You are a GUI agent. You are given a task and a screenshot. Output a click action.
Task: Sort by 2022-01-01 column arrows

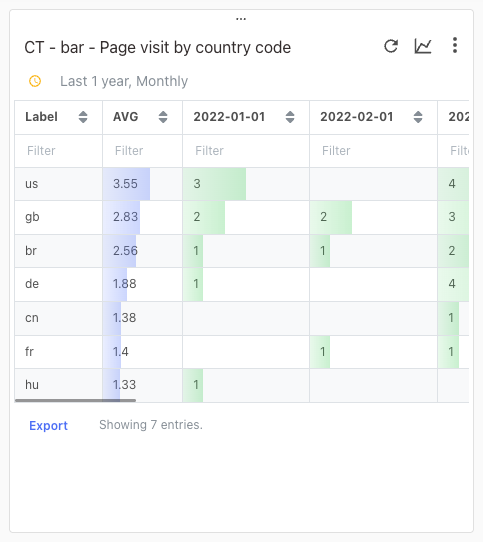290,117
